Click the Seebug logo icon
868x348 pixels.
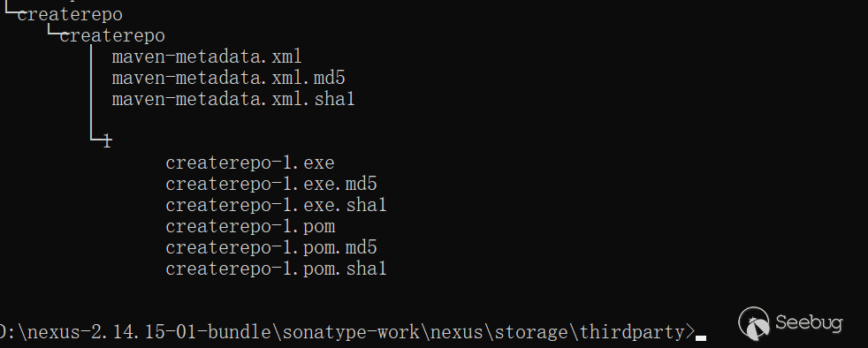pyautogui.click(x=754, y=323)
